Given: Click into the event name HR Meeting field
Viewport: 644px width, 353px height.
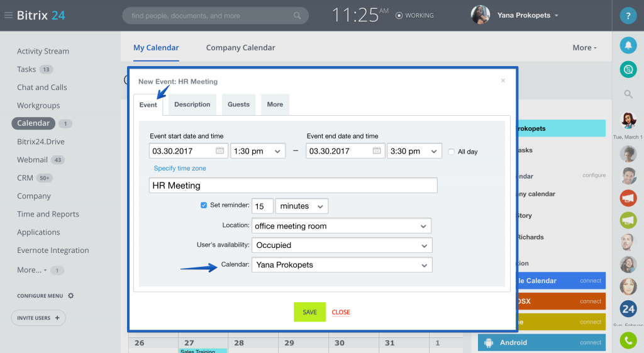Looking at the screenshot, I should coord(293,186).
